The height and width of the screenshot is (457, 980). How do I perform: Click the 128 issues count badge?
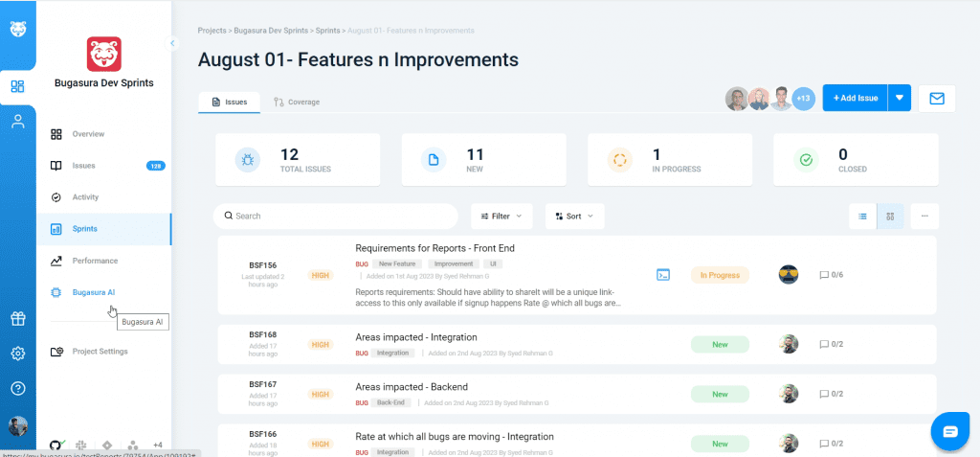coord(156,166)
